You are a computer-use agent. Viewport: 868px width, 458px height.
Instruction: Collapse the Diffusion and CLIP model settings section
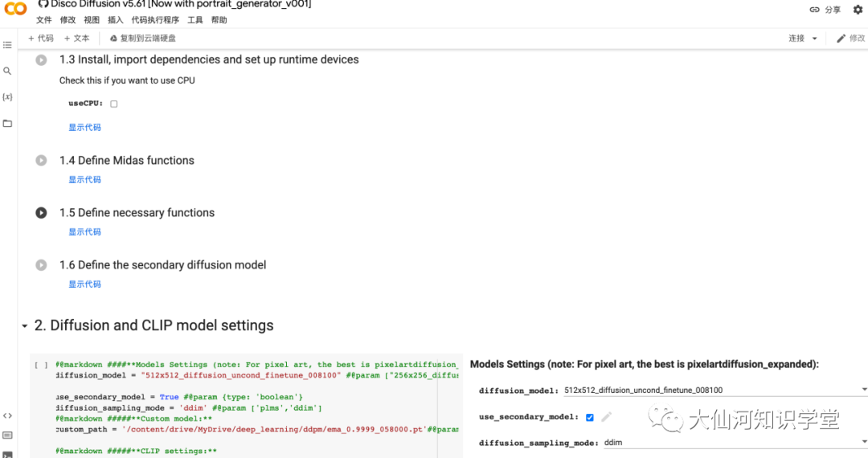pyautogui.click(x=24, y=326)
